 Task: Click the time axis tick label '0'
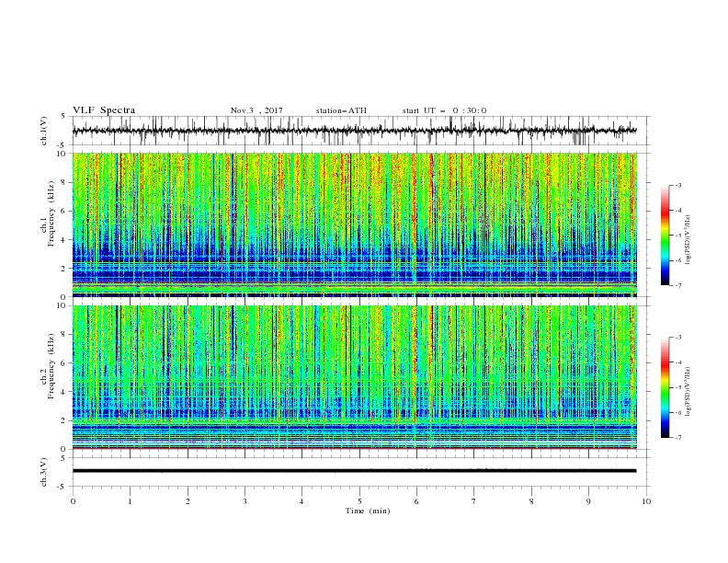pos(73,501)
